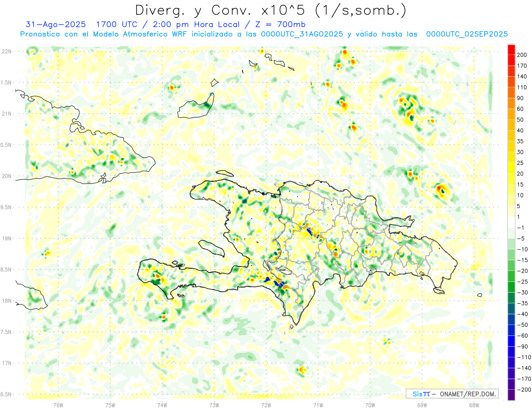Click the '0000UTC_31AGO2025' initialization text
The height and width of the screenshot is (411, 532).
[302, 34]
